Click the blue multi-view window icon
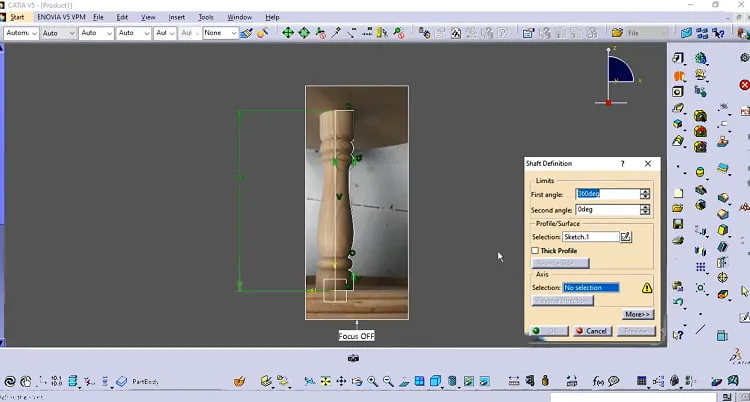Viewport: 750px width, 402px height. (x=419, y=381)
